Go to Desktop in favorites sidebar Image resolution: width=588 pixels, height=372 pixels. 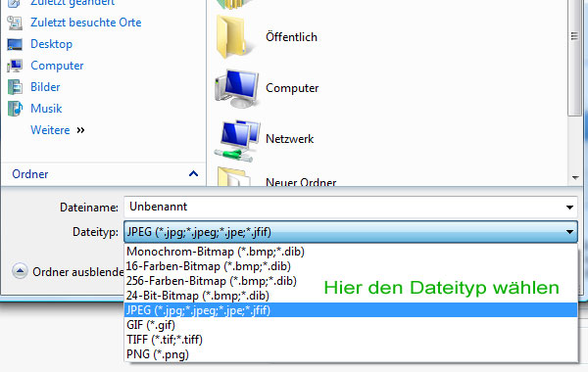tap(51, 44)
